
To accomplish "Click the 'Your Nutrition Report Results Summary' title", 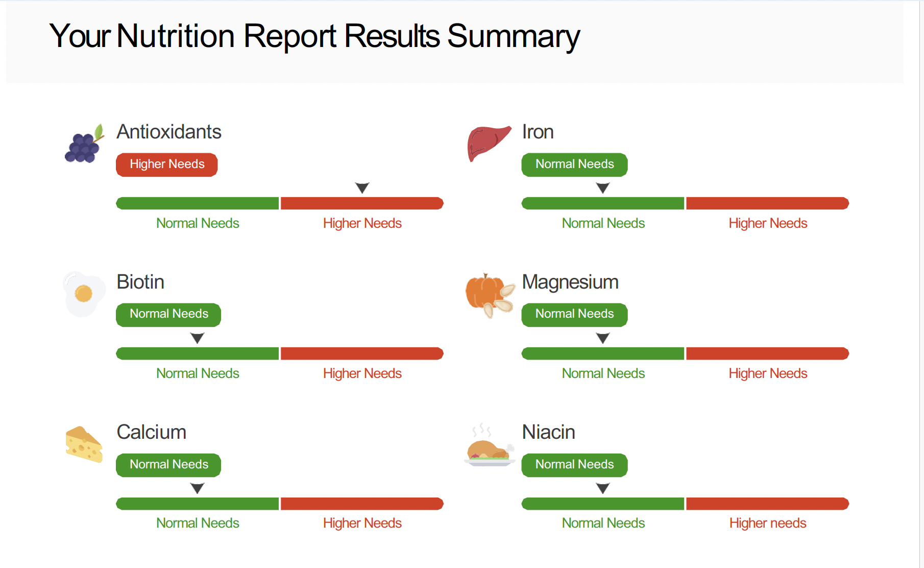I will (x=314, y=37).
